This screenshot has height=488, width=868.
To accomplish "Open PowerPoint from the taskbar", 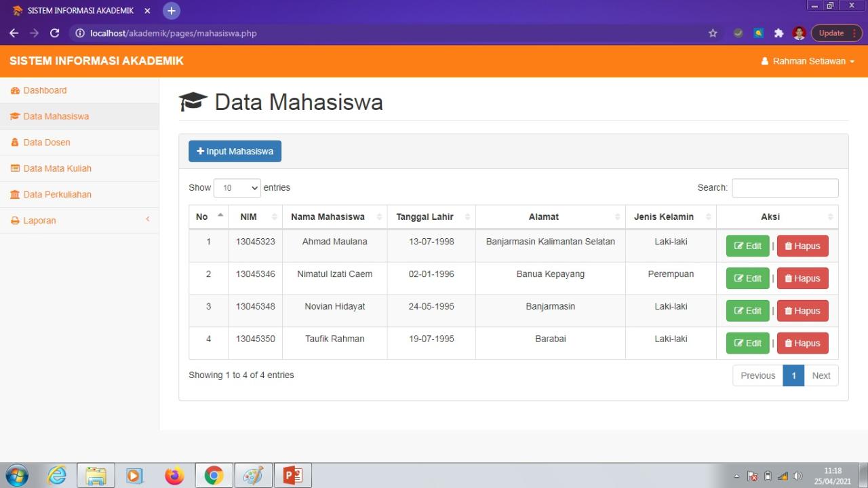I will click(x=293, y=475).
